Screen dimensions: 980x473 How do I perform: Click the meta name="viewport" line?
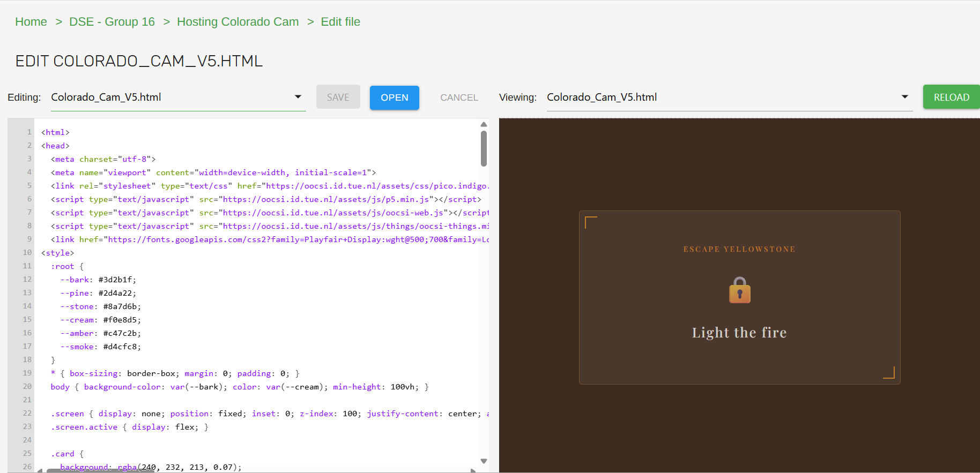pyautogui.click(x=213, y=172)
